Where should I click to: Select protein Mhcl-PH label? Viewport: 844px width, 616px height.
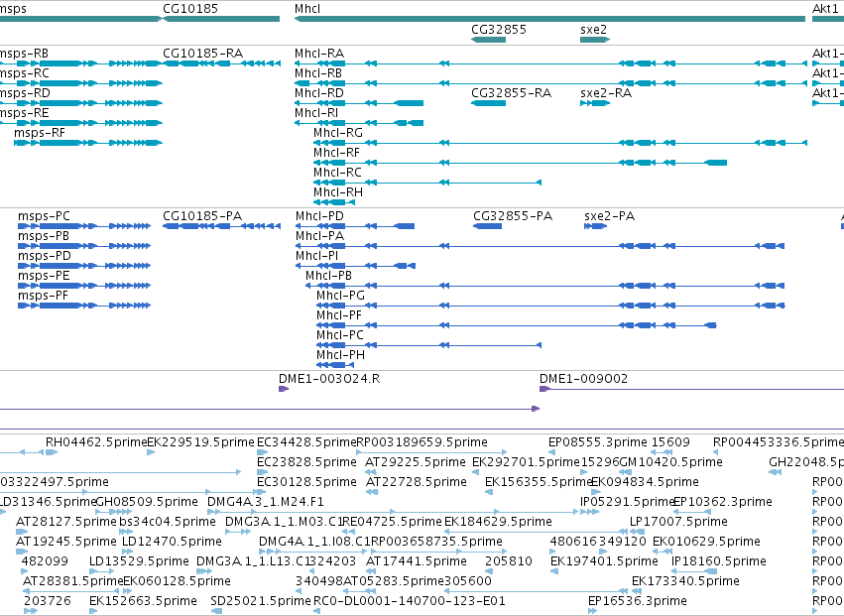coord(340,355)
